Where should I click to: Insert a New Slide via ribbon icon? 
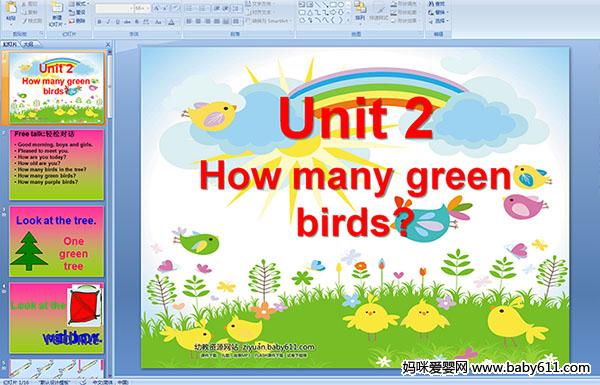coord(57,7)
